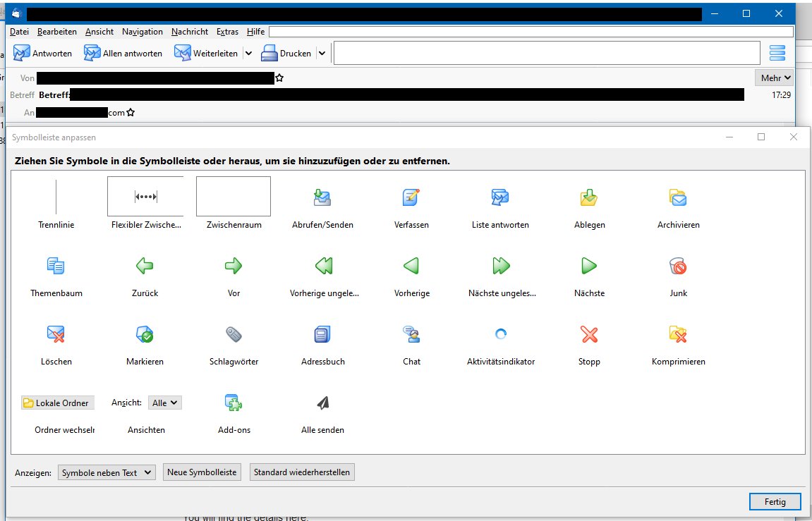Select the Komprimieren icon

678,334
